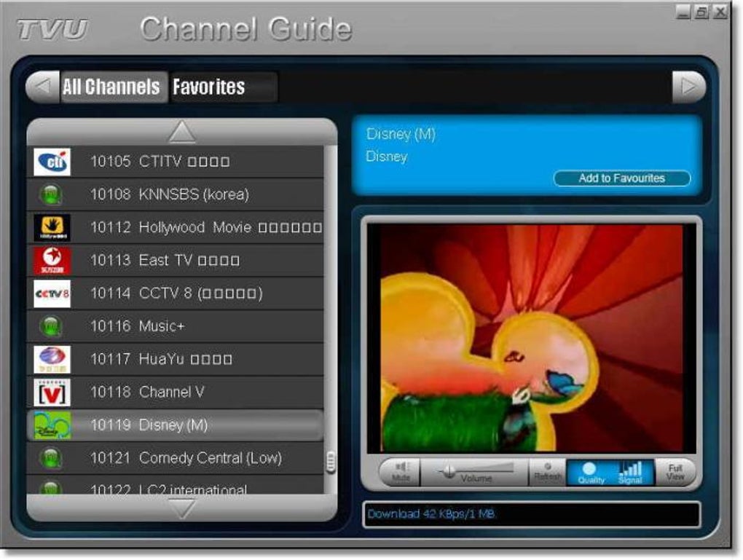Minimize the TVU window
This screenshot has width=743, height=560.
683,12
